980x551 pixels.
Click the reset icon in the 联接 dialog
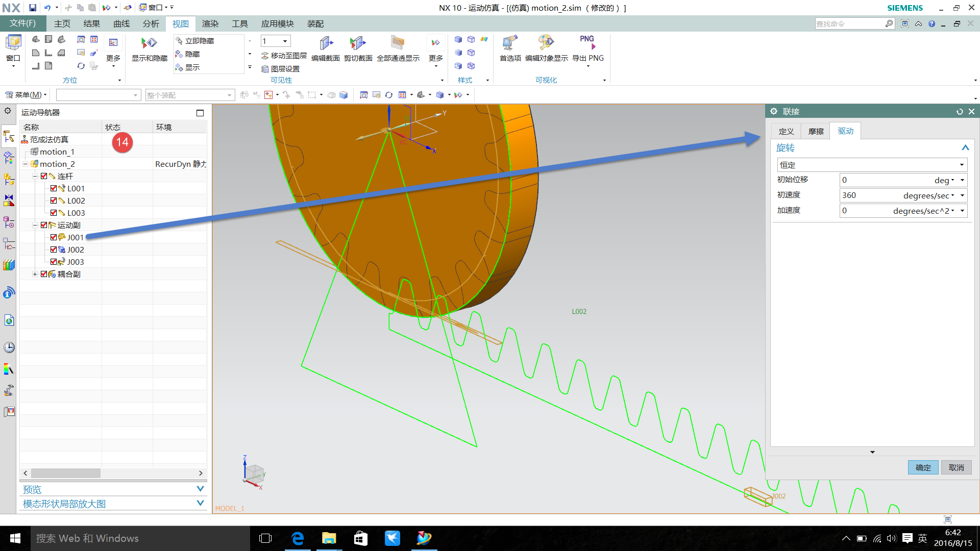coord(960,112)
